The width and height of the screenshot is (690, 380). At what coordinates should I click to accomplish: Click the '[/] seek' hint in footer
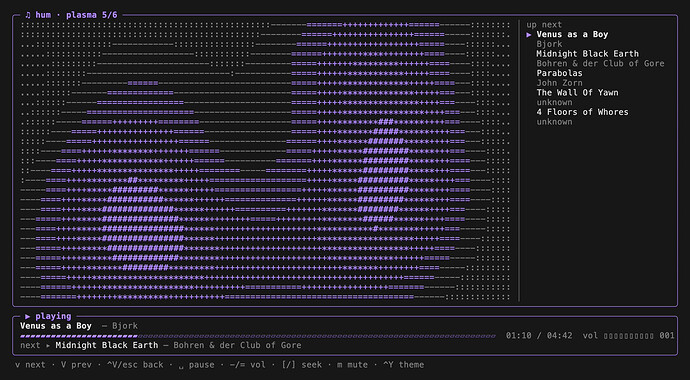tap(301, 365)
